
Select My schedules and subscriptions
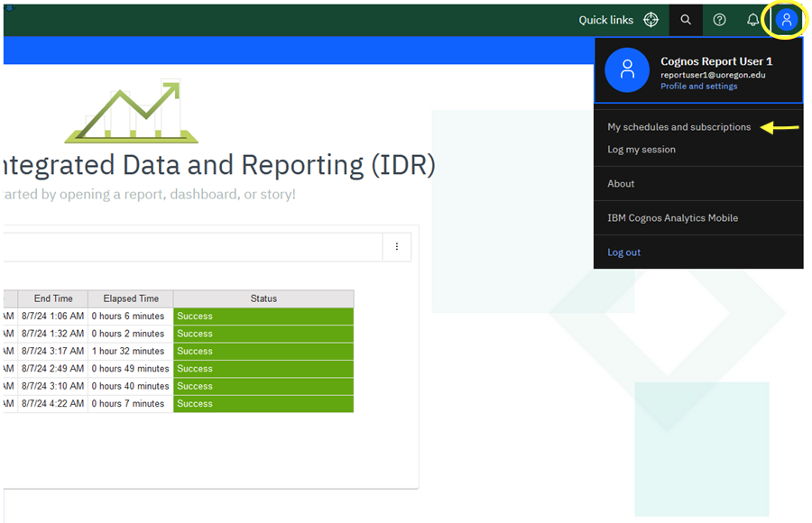click(678, 127)
